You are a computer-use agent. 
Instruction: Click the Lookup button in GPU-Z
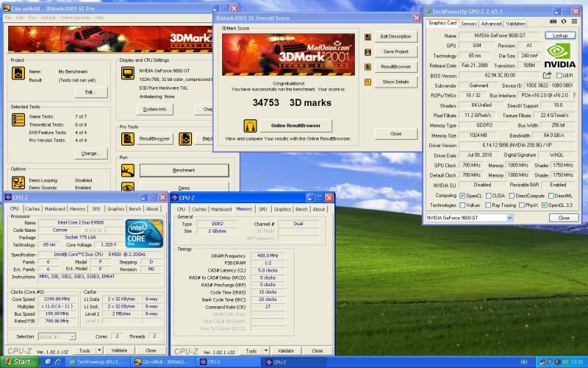click(x=560, y=35)
